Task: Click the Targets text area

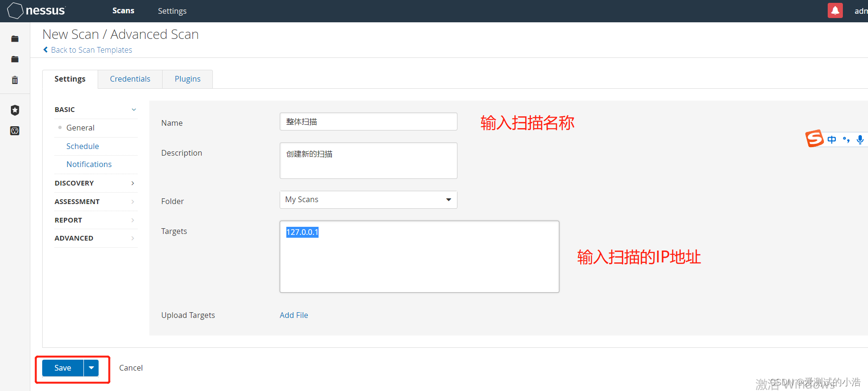Action: [420, 257]
